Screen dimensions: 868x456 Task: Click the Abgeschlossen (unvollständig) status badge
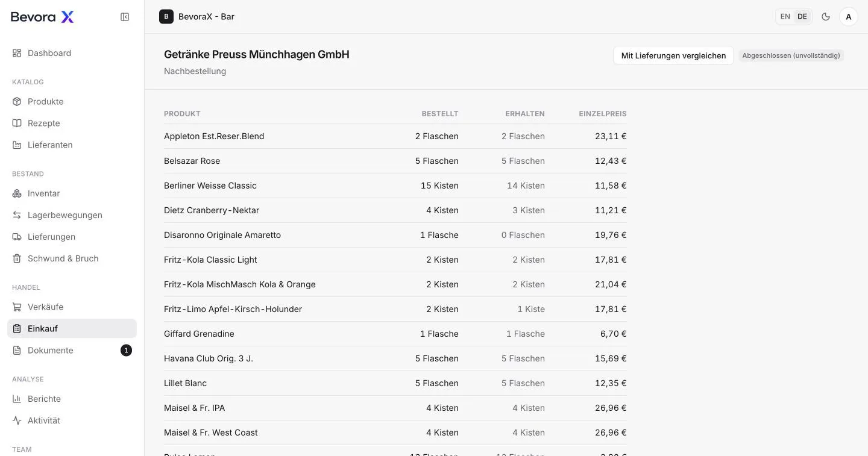pos(791,55)
